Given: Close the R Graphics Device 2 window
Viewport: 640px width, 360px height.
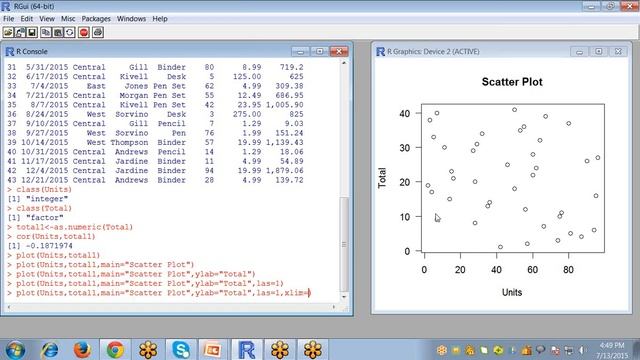Looking at the screenshot, I should pos(618,51).
